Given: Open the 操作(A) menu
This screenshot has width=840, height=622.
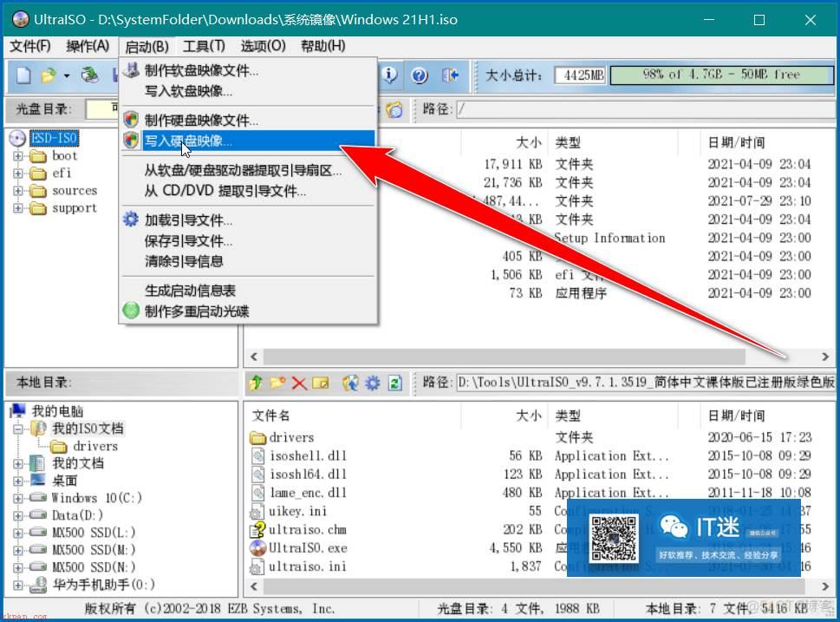Looking at the screenshot, I should (88, 46).
